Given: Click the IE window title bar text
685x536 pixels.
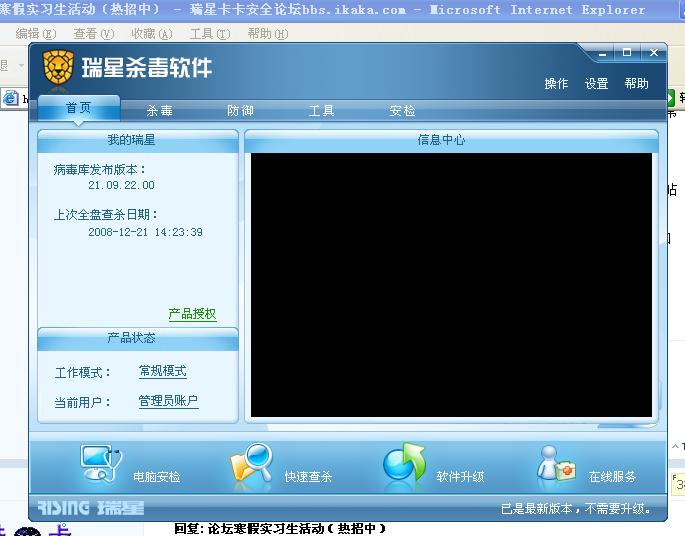Looking at the screenshot, I should tap(323, 10).
